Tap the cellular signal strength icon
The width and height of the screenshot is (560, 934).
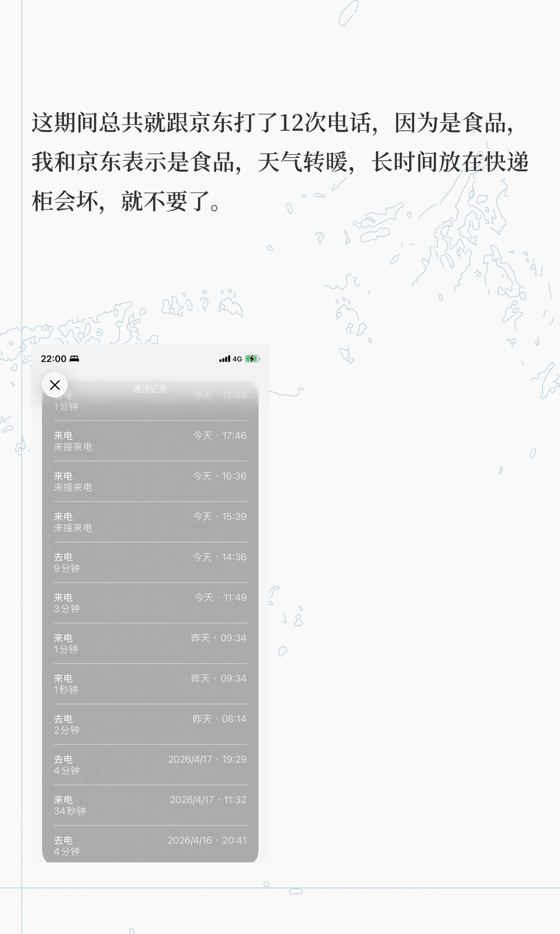tap(225, 359)
